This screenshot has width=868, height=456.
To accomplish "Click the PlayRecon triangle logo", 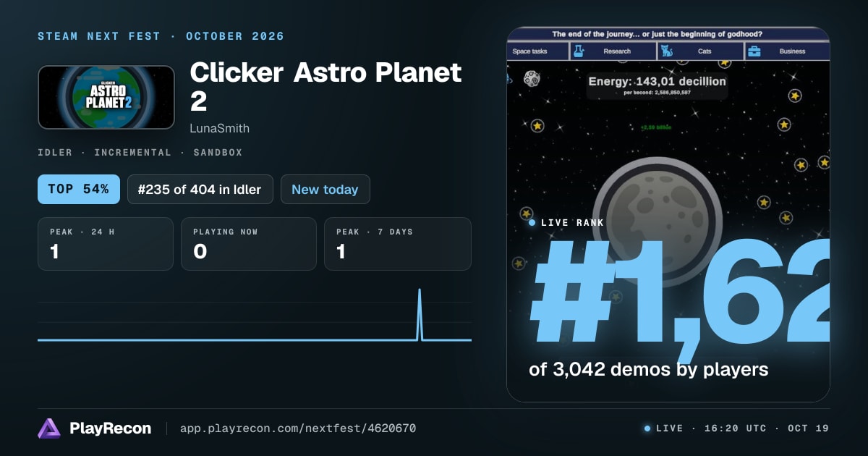I will pyautogui.click(x=49, y=428).
